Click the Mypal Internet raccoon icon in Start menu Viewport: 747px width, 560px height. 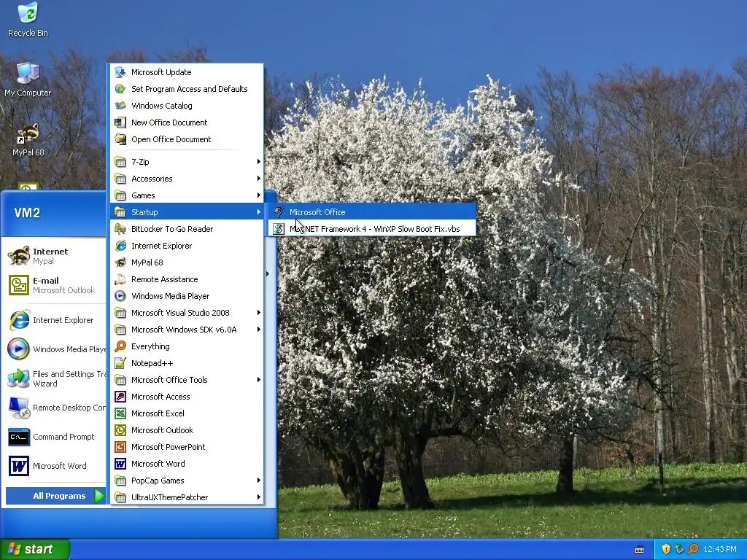(x=19, y=256)
